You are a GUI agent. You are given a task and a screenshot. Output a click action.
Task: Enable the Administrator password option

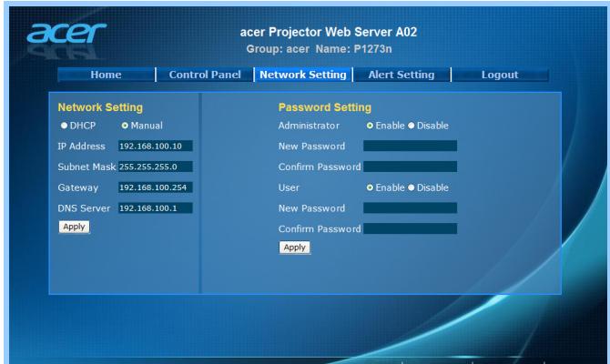coord(370,126)
